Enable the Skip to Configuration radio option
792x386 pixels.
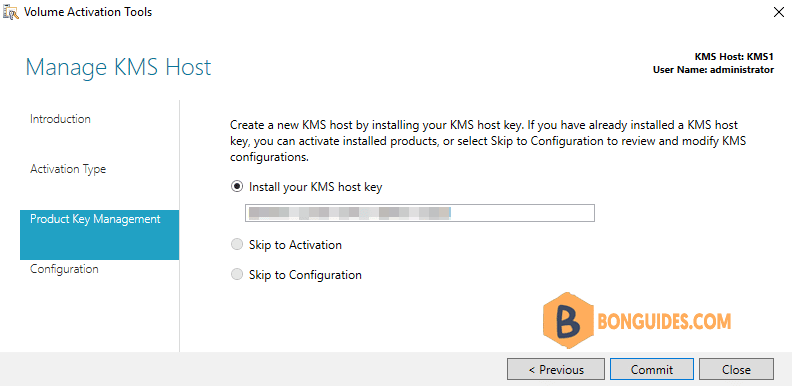pos(236,275)
